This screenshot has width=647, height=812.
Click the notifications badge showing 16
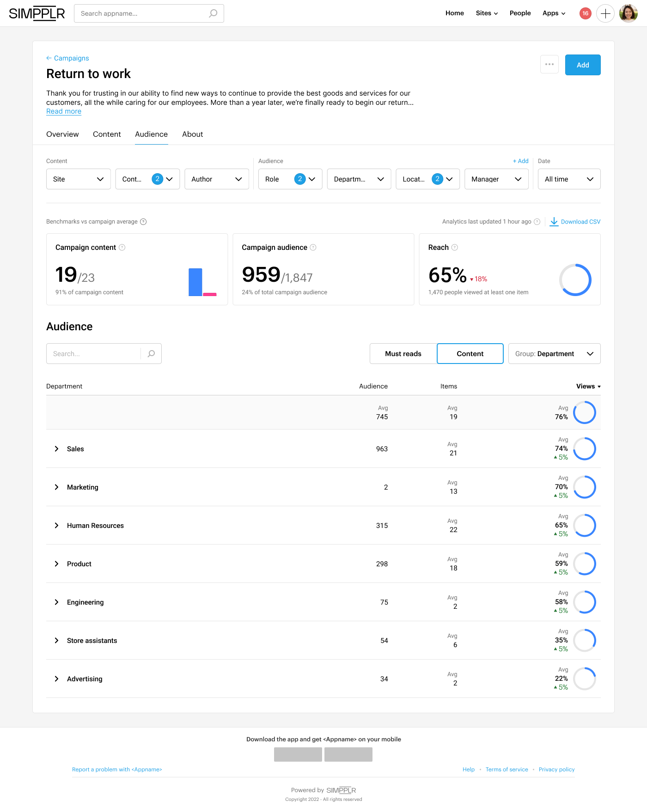585,13
